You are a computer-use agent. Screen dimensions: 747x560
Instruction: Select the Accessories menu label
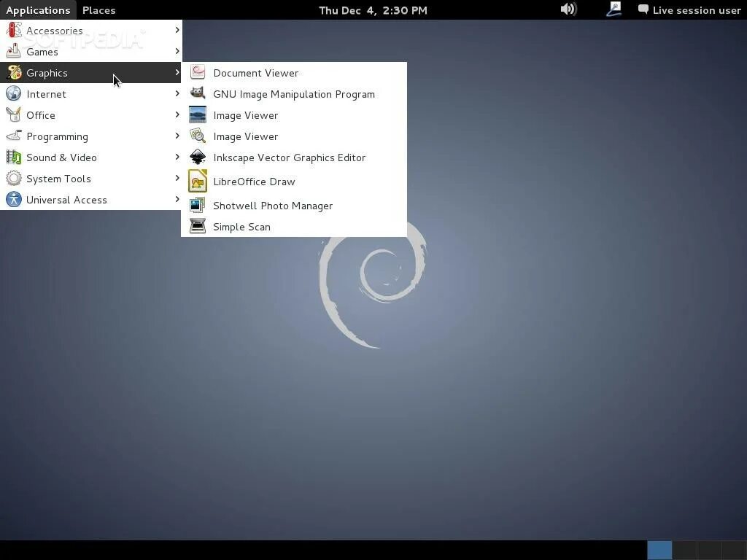pyautogui.click(x=55, y=31)
